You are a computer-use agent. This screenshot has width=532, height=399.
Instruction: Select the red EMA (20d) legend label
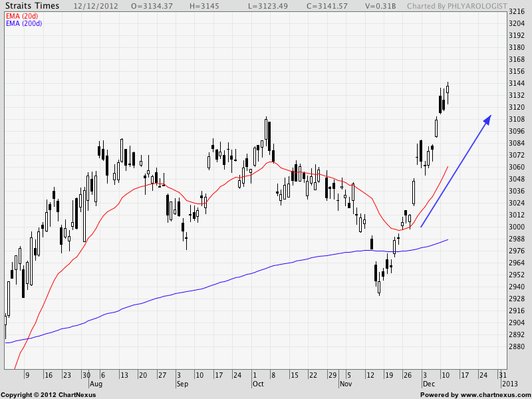[21, 15]
